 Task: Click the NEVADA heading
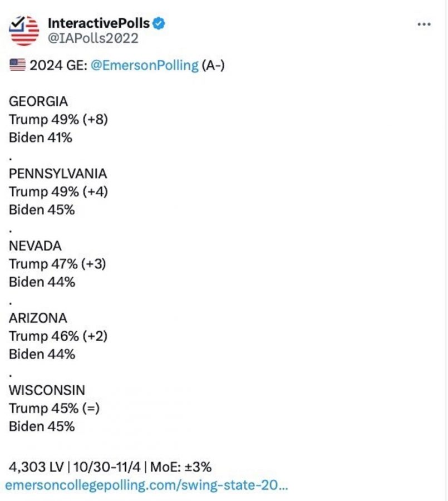click(x=35, y=245)
